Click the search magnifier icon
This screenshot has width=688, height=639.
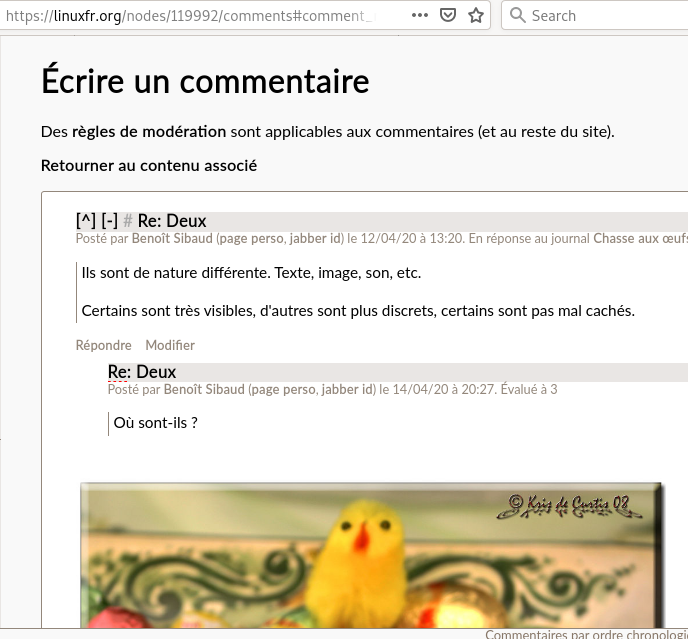tap(517, 15)
